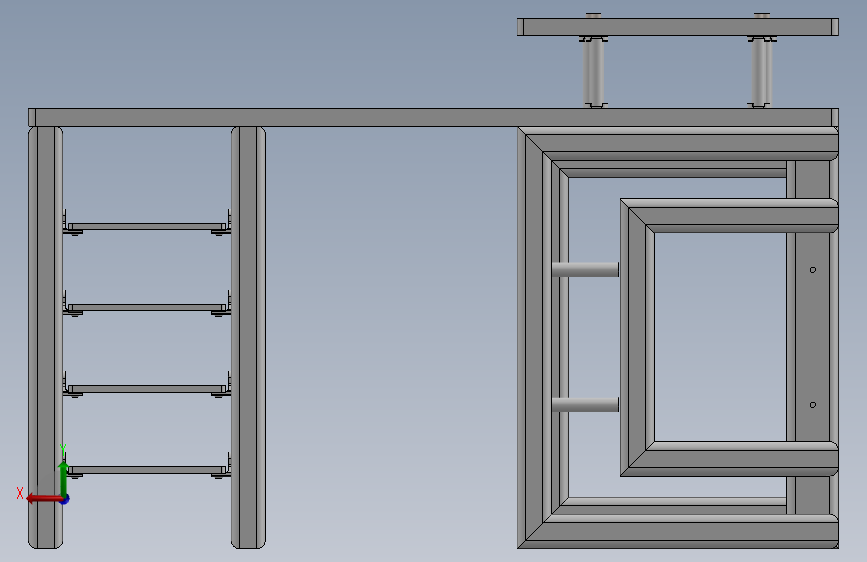
Task: Click the blue Z axis dot at triad origin
Action: pyautogui.click(x=65, y=499)
